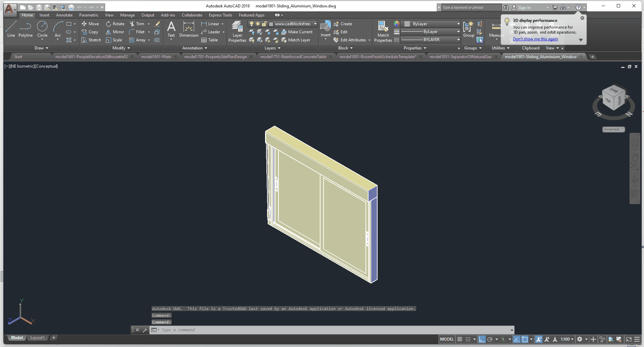Click the Group objects tool

coord(468,29)
